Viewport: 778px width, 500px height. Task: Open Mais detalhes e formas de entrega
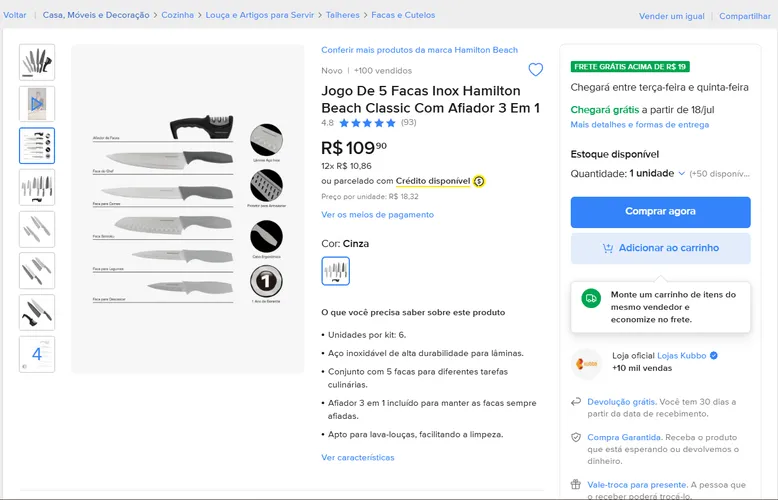point(640,125)
